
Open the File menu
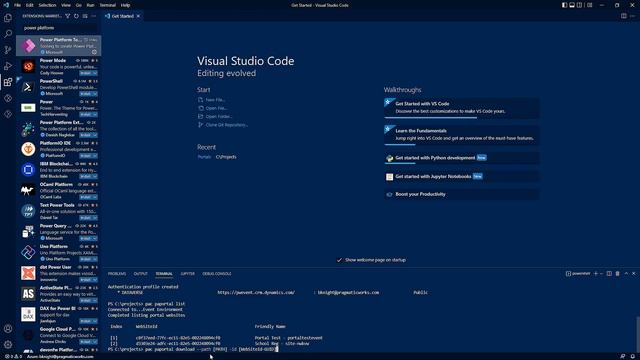click(17, 5)
